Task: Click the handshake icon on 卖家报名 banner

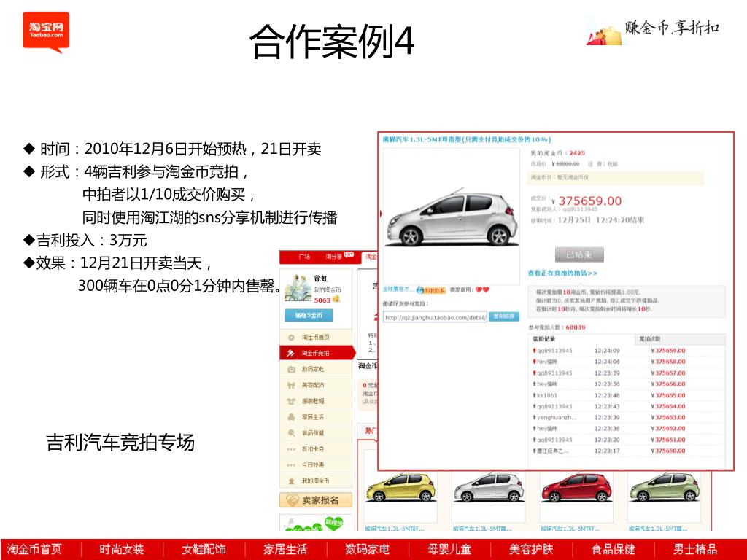Action: click(x=291, y=500)
